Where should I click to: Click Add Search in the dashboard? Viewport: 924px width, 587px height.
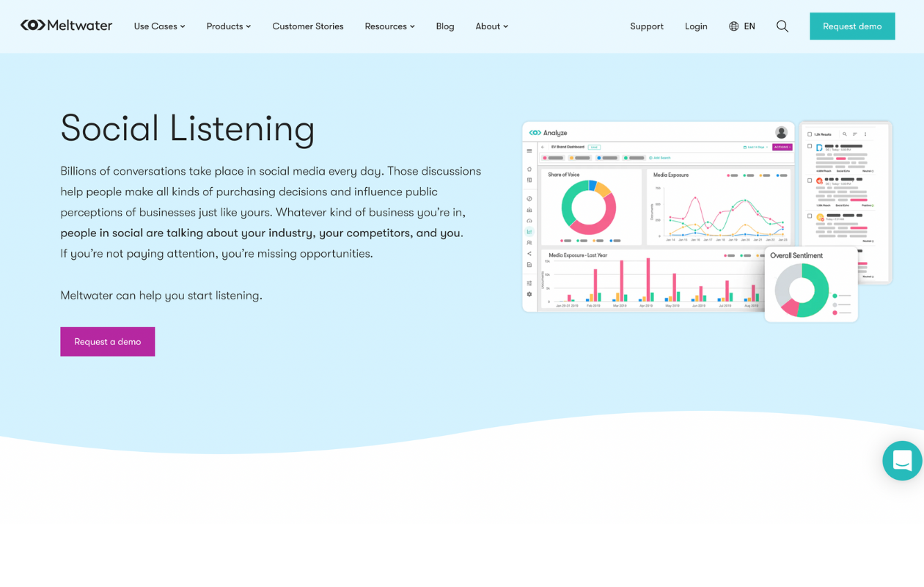click(660, 158)
